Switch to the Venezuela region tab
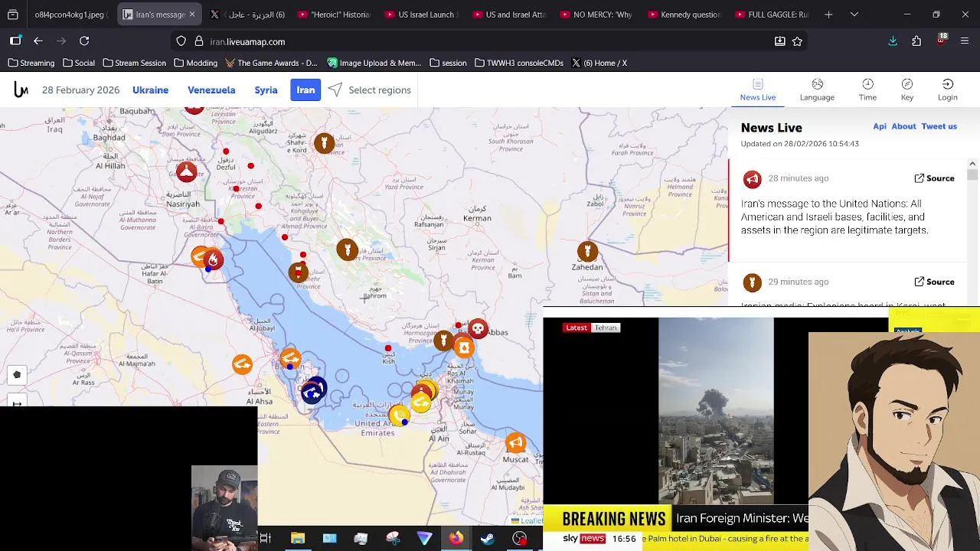 [x=211, y=90]
